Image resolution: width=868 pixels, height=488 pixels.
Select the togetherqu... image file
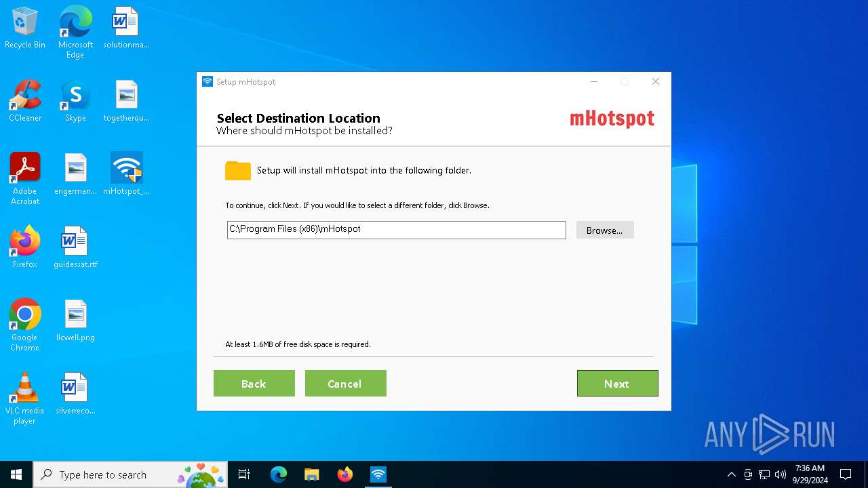pos(126,102)
